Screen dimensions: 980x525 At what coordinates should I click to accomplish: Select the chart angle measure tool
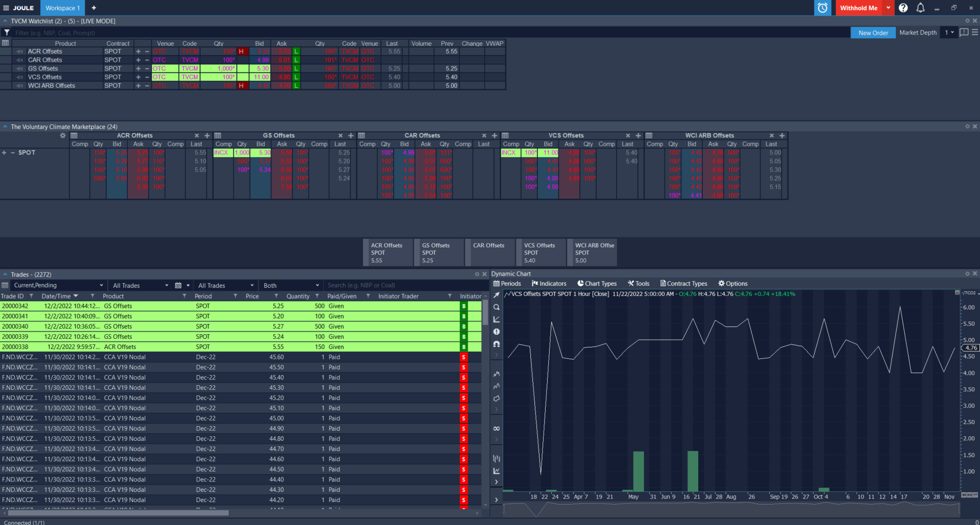click(x=496, y=319)
